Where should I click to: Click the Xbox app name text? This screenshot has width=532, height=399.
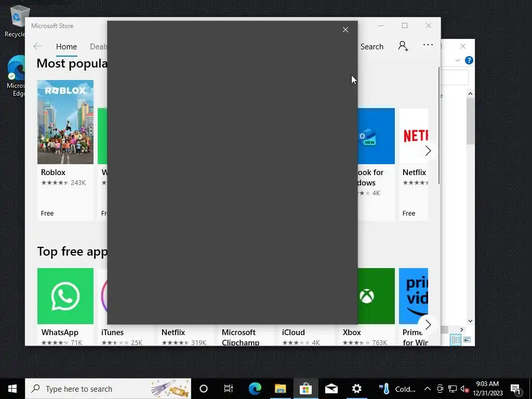pos(352,332)
